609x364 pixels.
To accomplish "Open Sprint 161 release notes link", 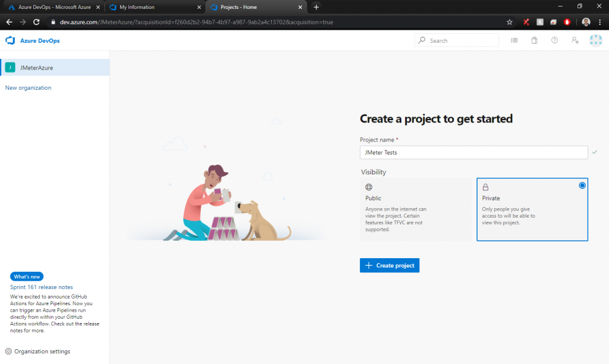I will click(42, 287).
